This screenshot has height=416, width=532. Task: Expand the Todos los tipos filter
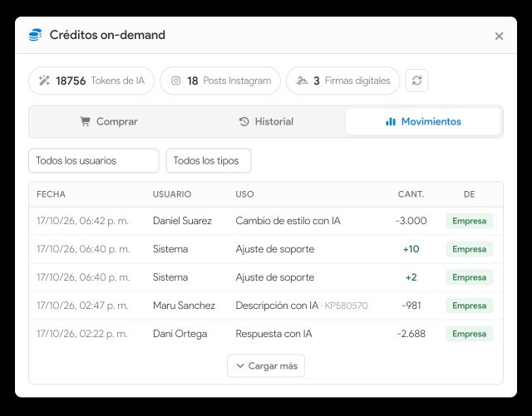[x=209, y=161]
